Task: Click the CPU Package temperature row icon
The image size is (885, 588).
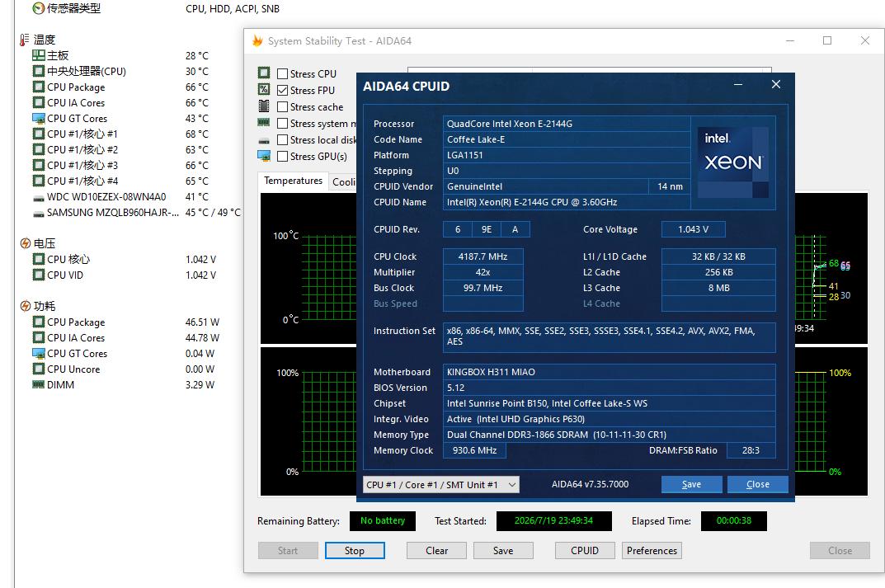Action: tap(39, 87)
